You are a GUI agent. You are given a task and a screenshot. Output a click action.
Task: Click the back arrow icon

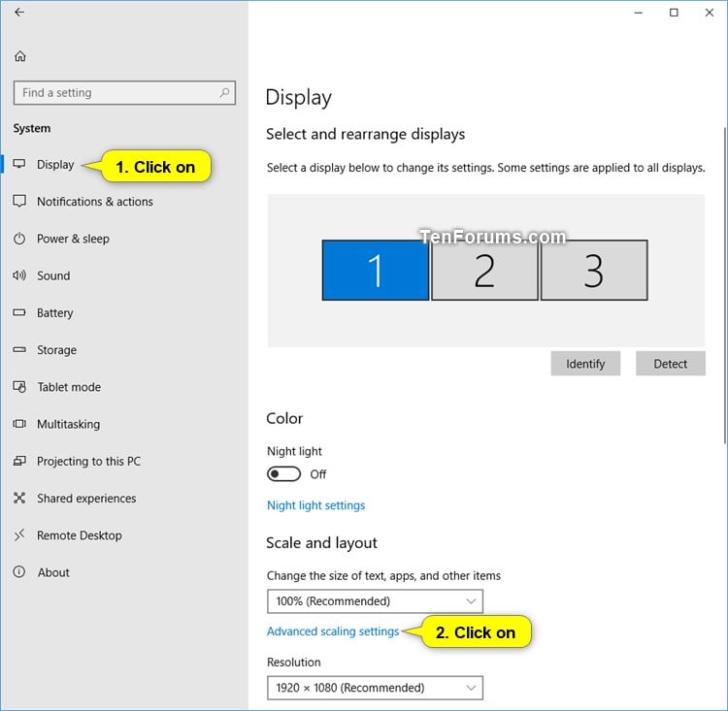click(19, 13)
